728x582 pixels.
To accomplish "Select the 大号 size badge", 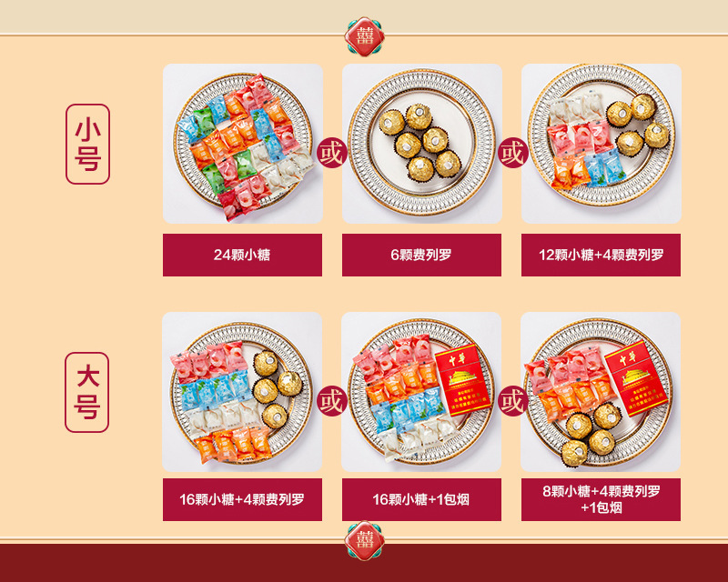I will (86, 392).
